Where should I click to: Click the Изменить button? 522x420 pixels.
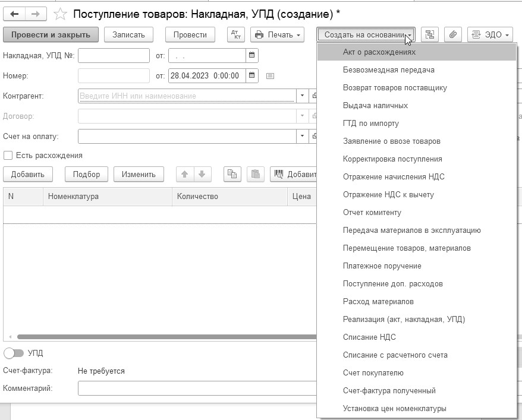click(139, 174)
